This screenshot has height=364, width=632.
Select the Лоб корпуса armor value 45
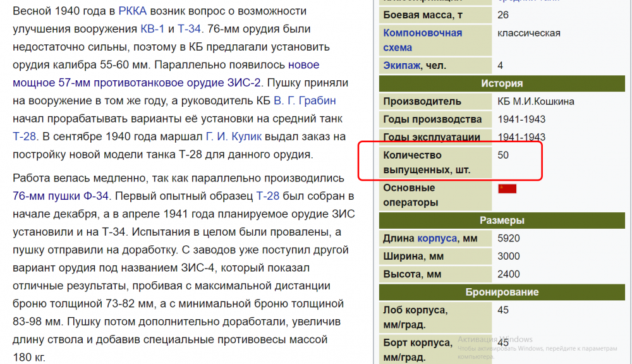click(x=503, y=310)
